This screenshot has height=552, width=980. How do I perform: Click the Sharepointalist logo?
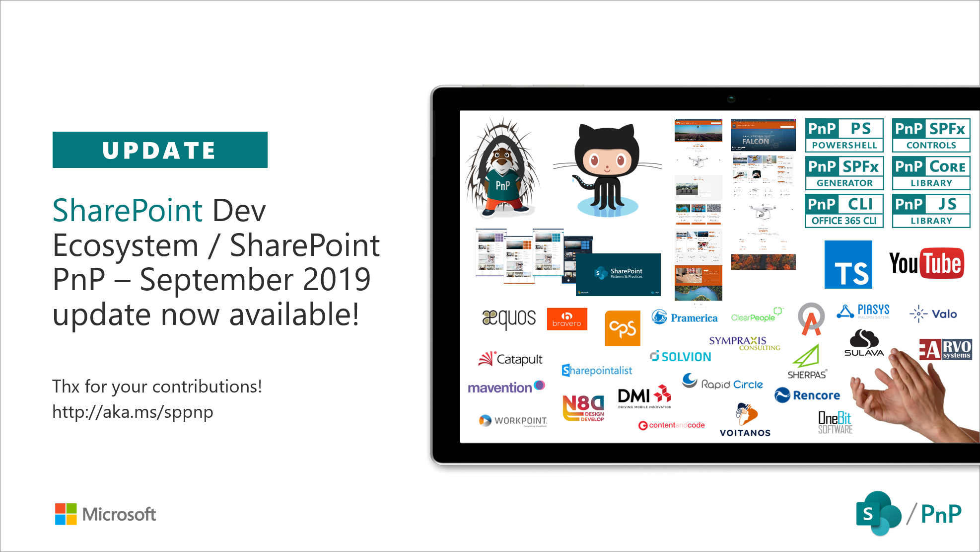[x=597, y=370]
